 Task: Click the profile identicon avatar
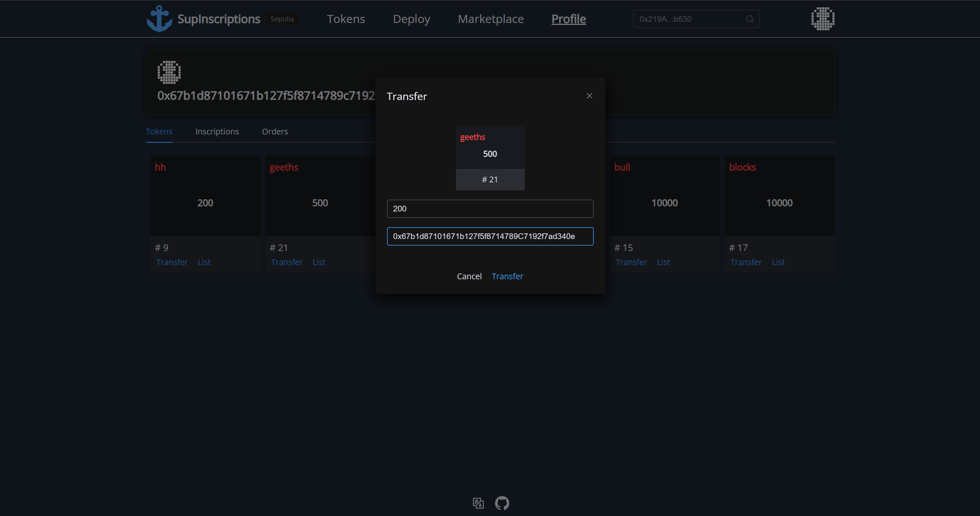pos(169,72)
